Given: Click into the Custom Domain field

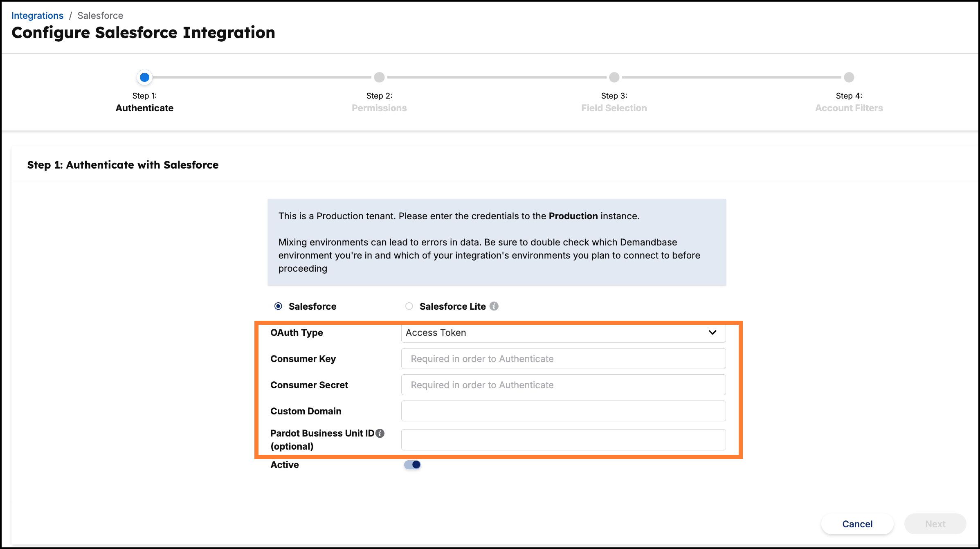Looking at the screenshot, I should point(563,411).
